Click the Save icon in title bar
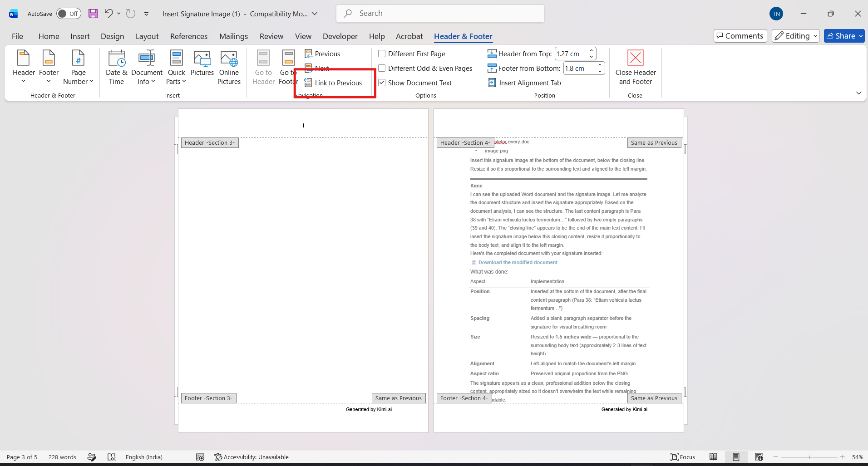 (93, 14)
